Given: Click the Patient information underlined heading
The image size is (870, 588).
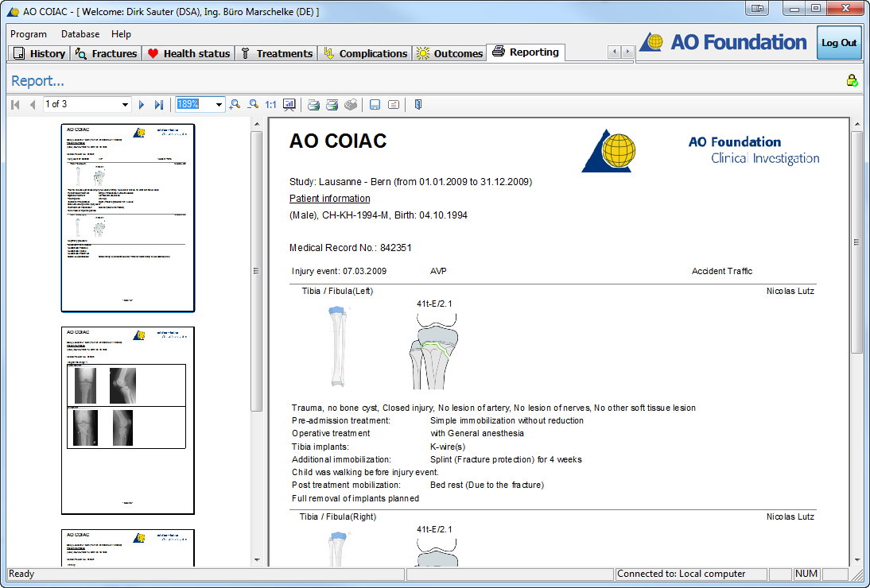Looking at the screenshot, I should (x=329, y=199).
